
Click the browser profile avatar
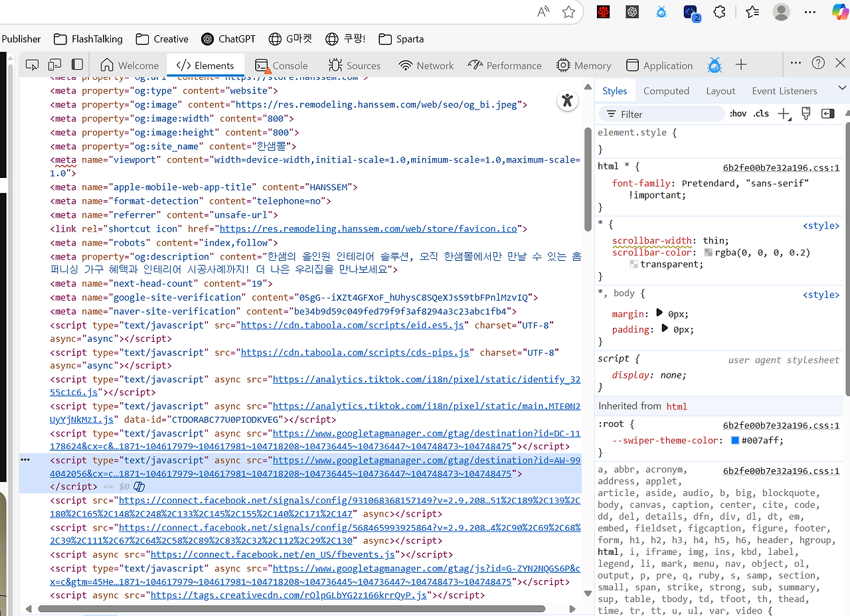tap(782, 12)
